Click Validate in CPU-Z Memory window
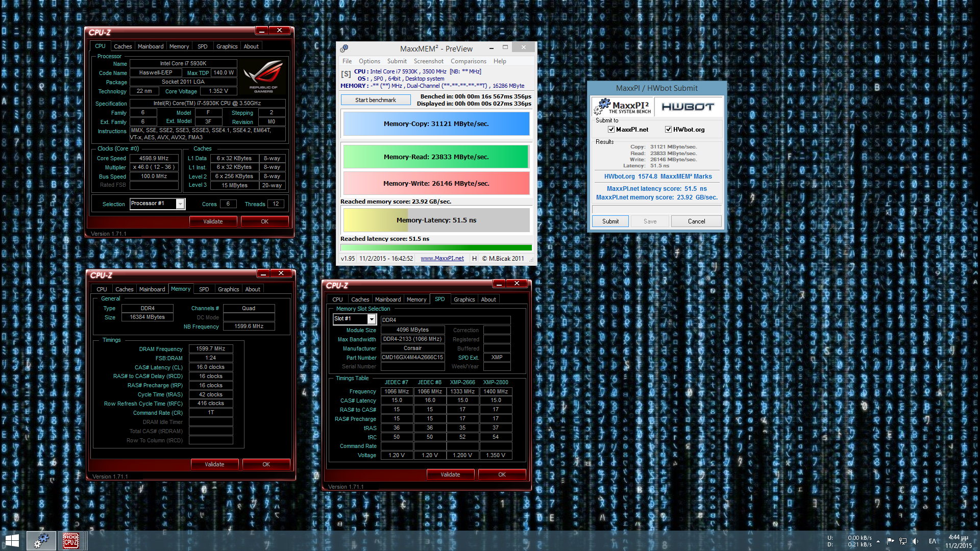Image resolution: width=980 pixels, height=551 pixels. click(x=214, y=464)
